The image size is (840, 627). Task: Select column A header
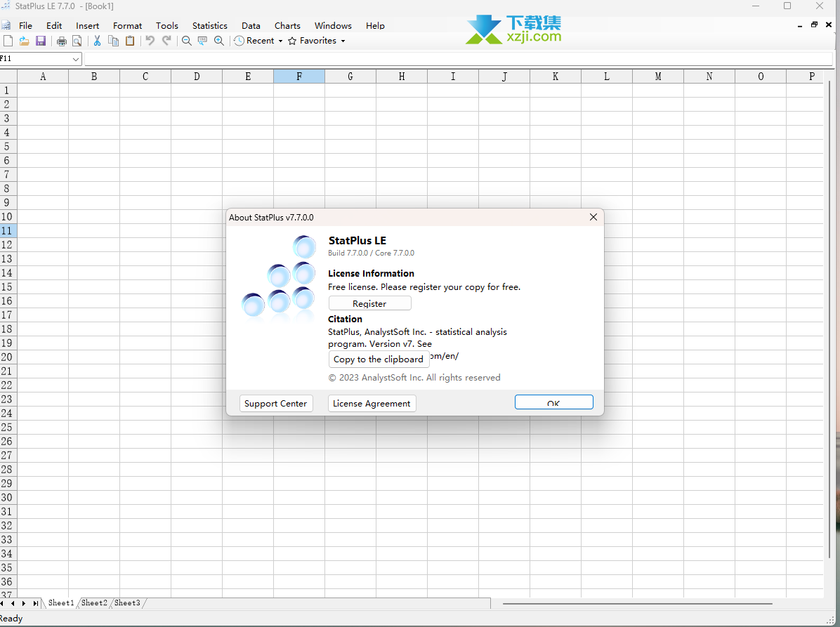point(43,77)
